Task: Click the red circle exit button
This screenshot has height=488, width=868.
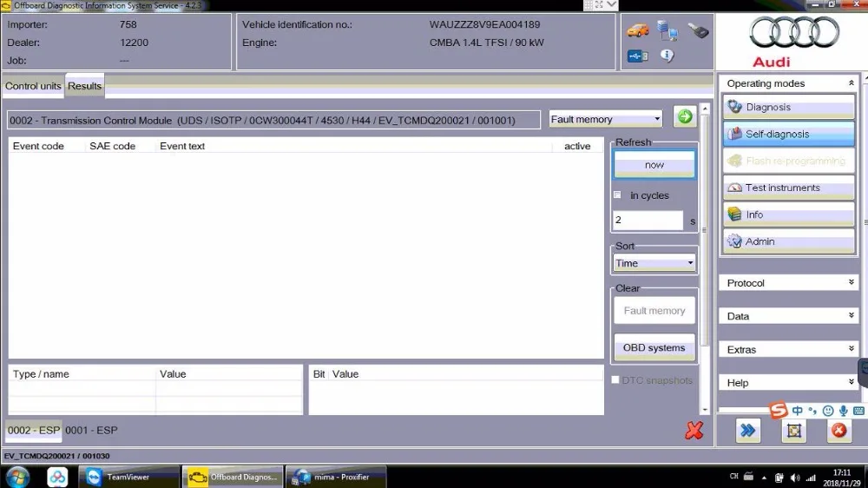Action: [839, 431]
